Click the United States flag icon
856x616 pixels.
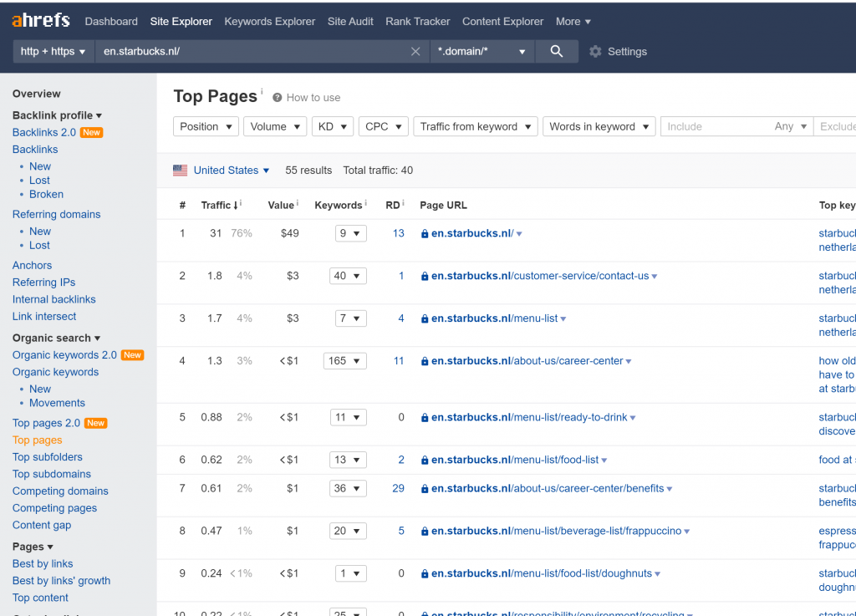click(x=181, y=171)
